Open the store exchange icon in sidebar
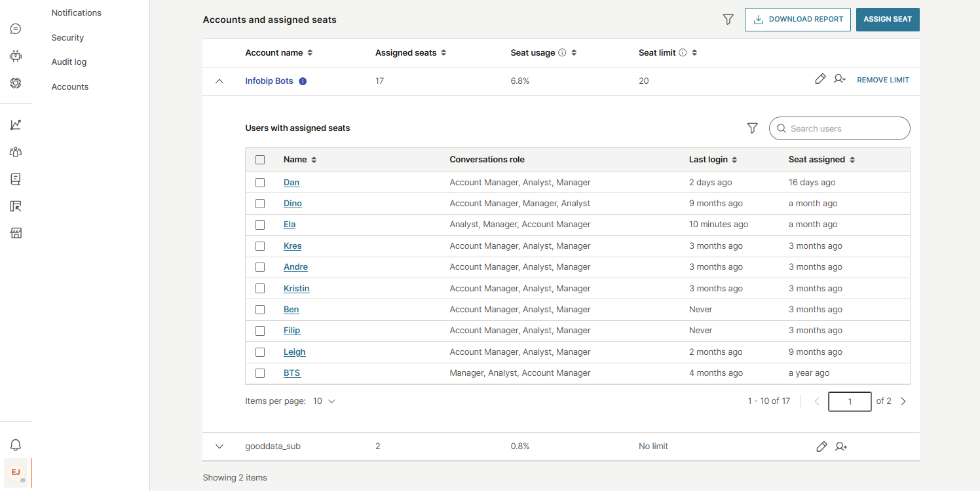The image size is (980, 491). pyautogui.click(x=16, y=233)
